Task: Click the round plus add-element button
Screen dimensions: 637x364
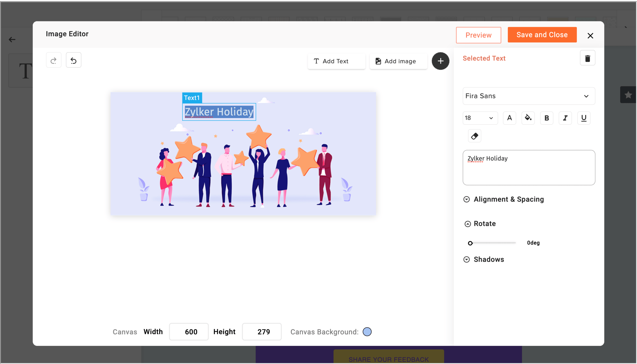Action: (x=440, y=61)
